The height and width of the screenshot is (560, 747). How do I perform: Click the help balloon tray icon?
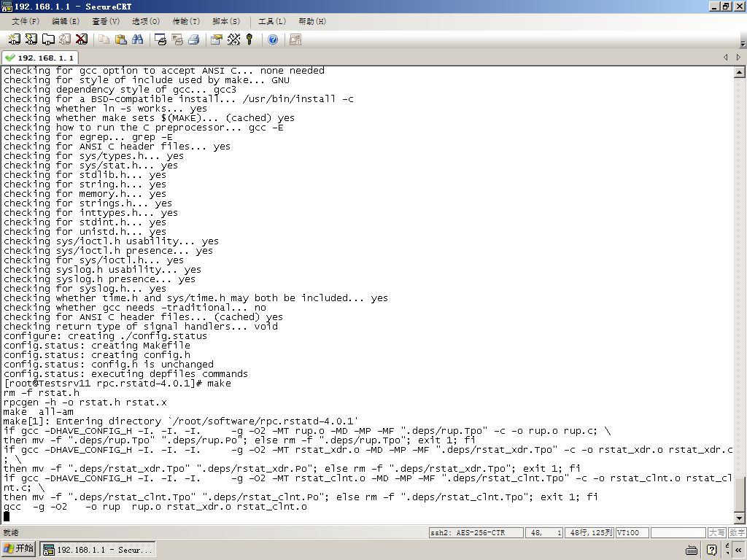tap(711, 550)
